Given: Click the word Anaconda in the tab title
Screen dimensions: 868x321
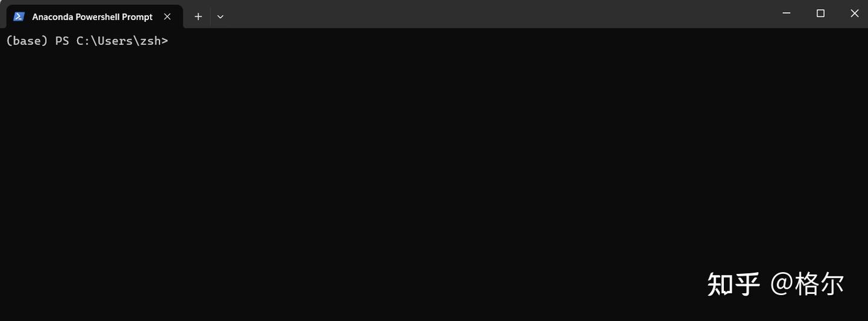Looking at the screenshot, I should pos(52,17).
